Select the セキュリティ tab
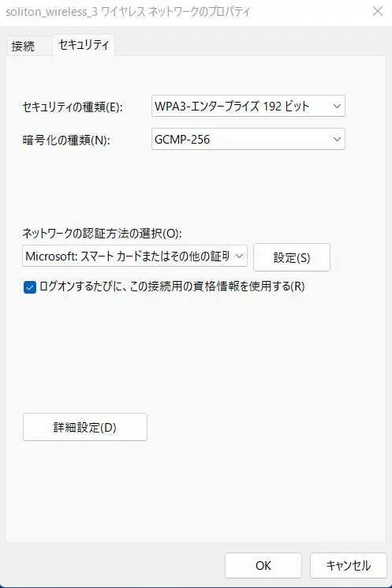Image resolution: width=392 pixels, height=588 pixels. [x=84, y=45]
